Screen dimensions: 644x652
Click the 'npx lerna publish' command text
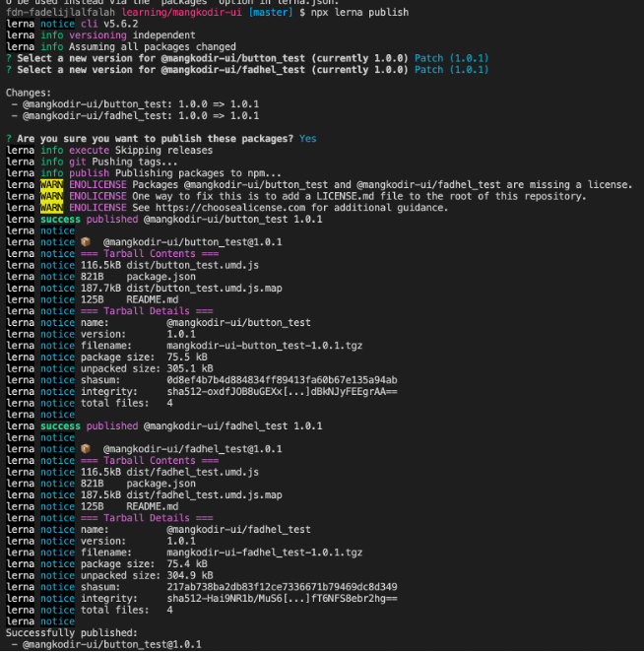tap(359, 13)
